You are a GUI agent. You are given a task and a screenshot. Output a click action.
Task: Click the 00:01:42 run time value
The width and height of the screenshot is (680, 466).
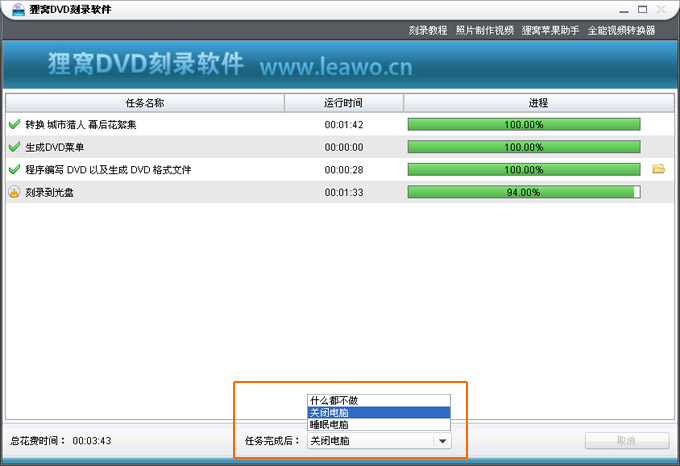point(344,125)
